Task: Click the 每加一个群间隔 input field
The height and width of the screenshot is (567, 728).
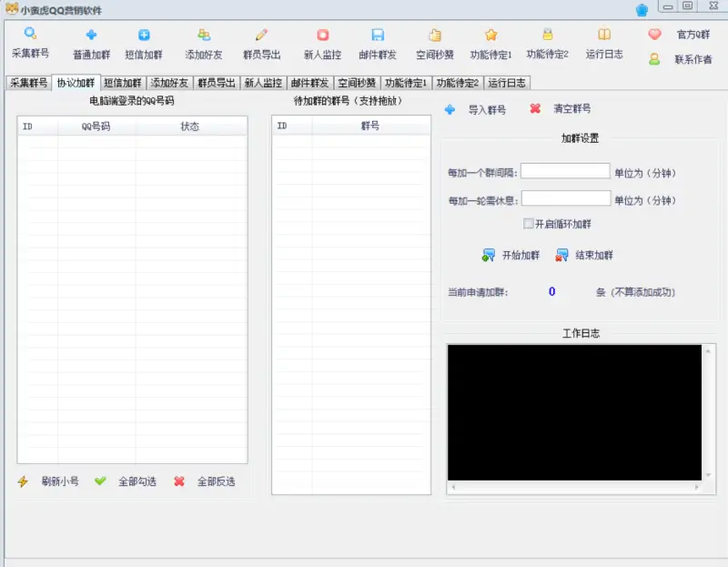Action: tap(564, 170)
